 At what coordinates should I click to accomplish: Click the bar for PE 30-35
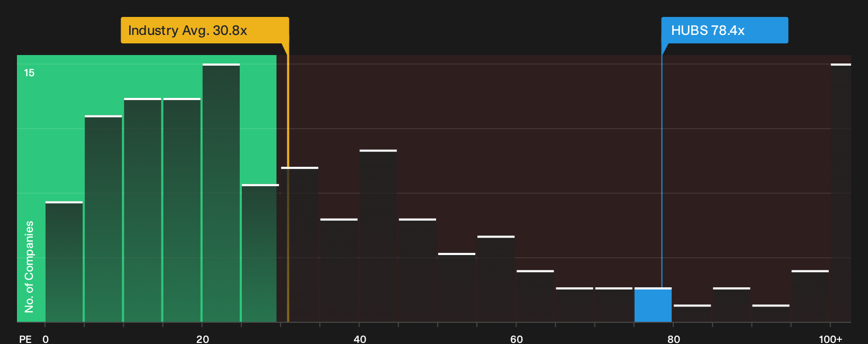point(300,244)
